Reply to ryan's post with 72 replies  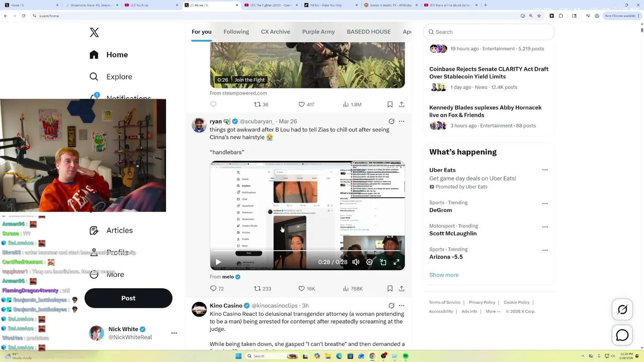pos(217,289)
